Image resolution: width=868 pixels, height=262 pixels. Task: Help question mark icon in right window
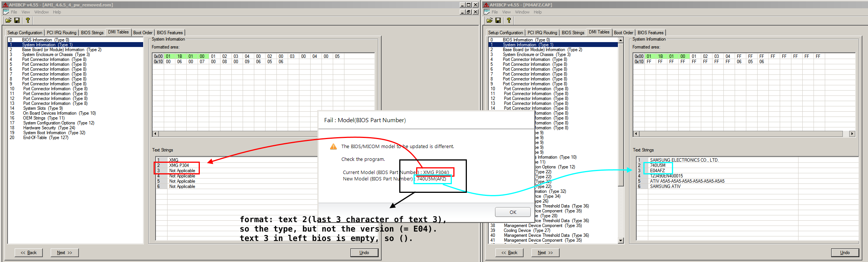[x=509, y=20]
